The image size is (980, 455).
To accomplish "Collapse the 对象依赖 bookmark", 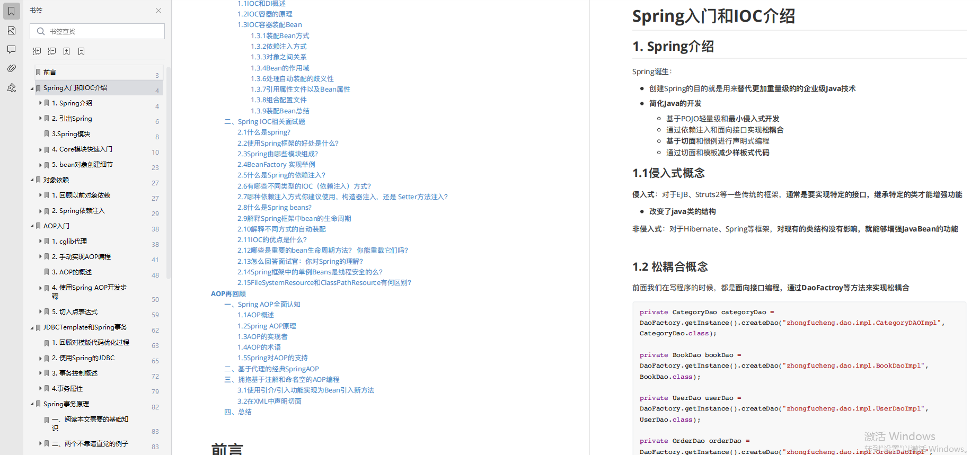I will click(32, 180).
